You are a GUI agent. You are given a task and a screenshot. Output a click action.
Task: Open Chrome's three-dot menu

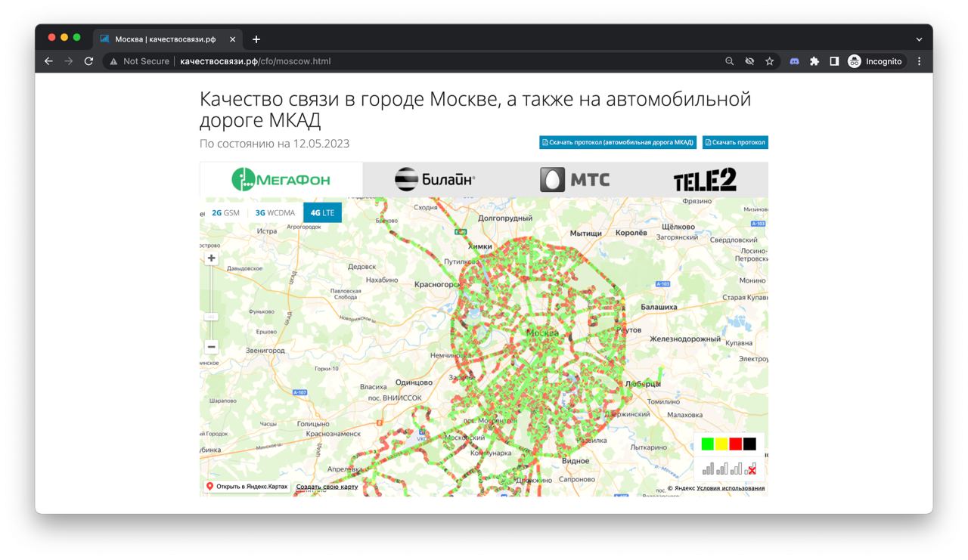[x=920, y=61]
